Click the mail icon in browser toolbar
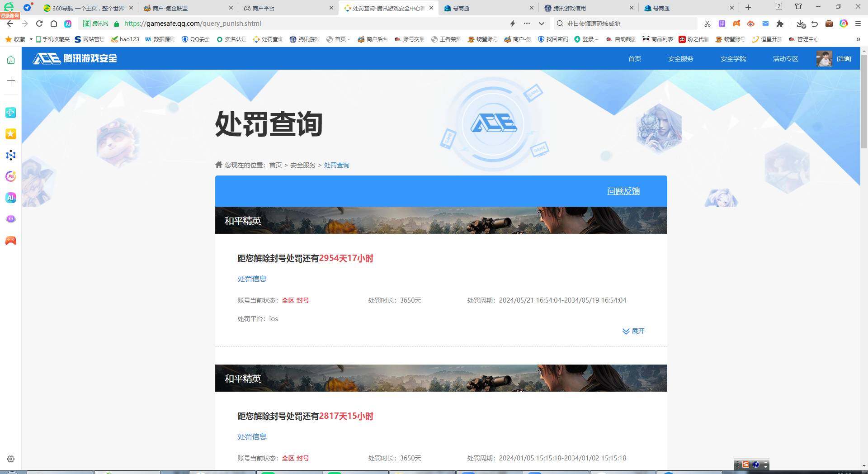The height and width of the screenshot is (474, 868). 765,24
